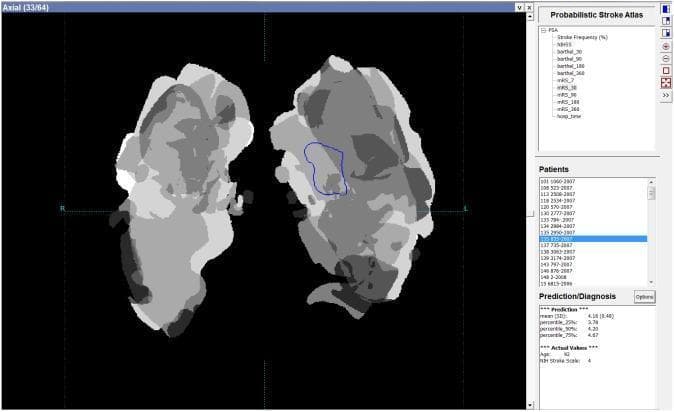Viewport: 674px width, 412px height.
Task: Select mRS_7 in the atlas tree
Action: (x=565, y=80)
